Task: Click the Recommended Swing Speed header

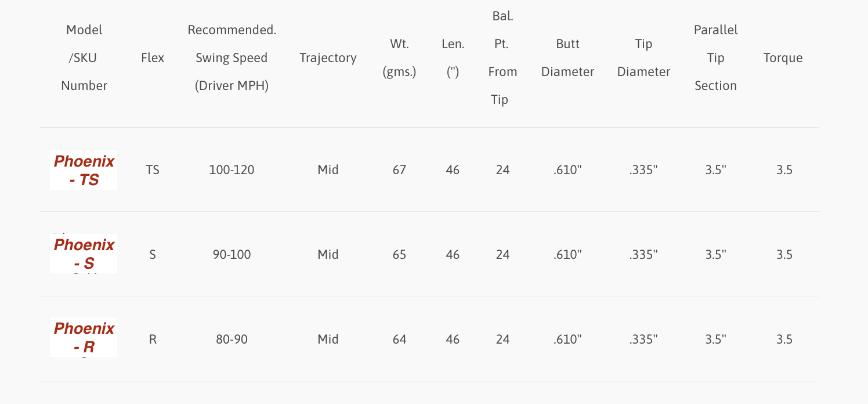Action: [232, 57]
